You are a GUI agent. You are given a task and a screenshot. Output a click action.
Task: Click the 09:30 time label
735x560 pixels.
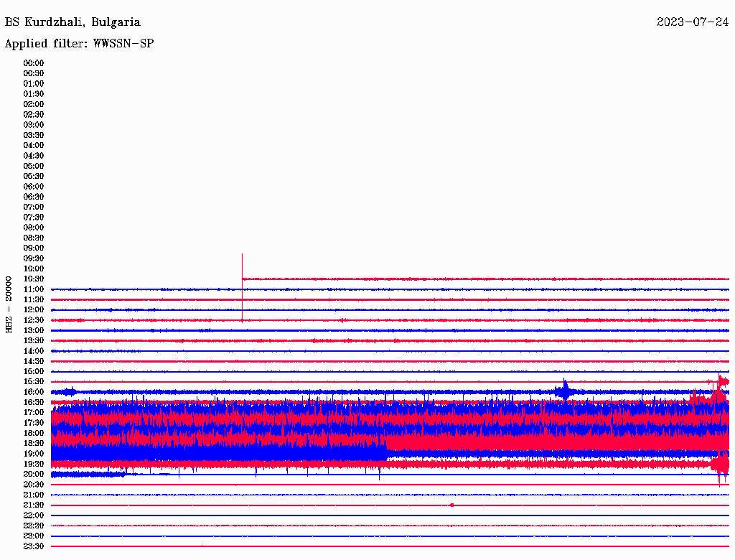[x=34, y=258]
